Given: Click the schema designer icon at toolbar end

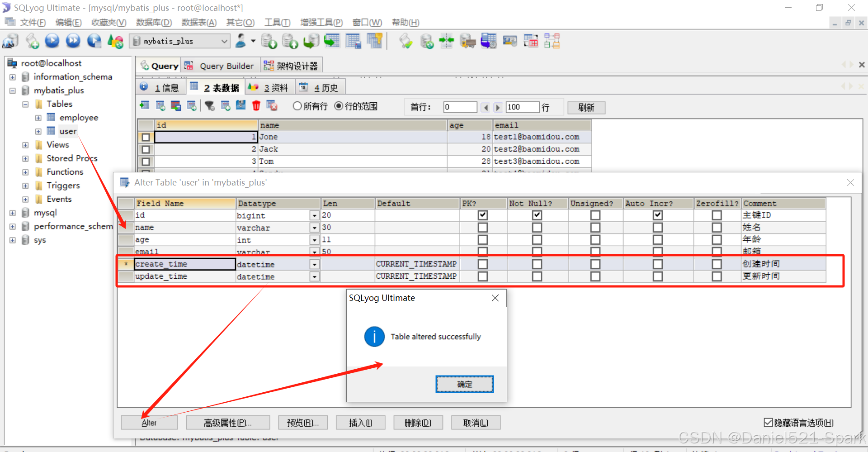Looking at the screenshot, I should click(x=552, y=41).
